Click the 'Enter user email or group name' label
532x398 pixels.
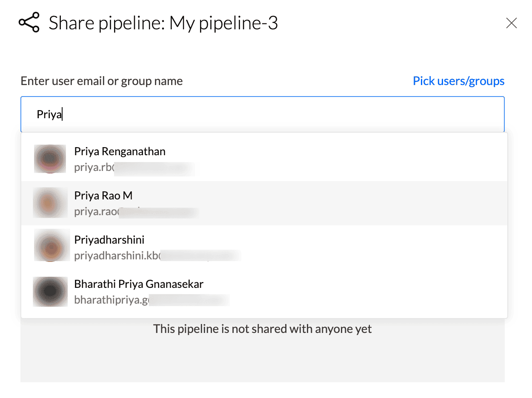pyautogui.click(x=102, y=81)
